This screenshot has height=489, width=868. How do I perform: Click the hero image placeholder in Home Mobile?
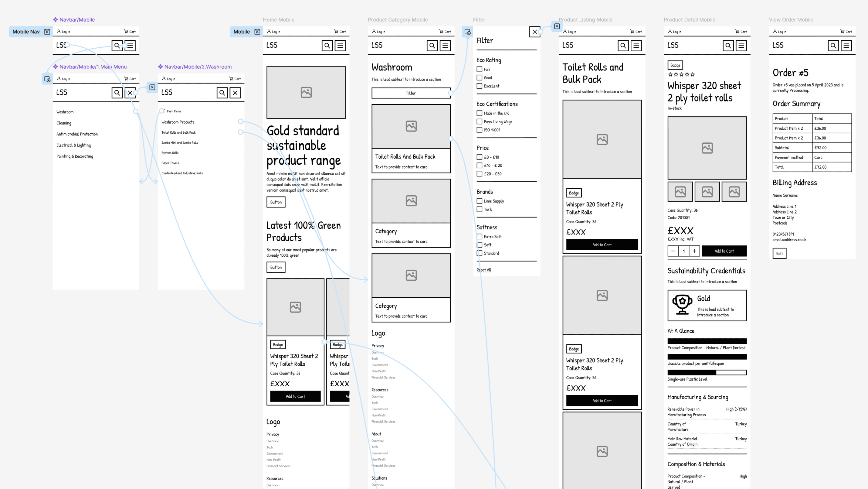tap(306, 92)
